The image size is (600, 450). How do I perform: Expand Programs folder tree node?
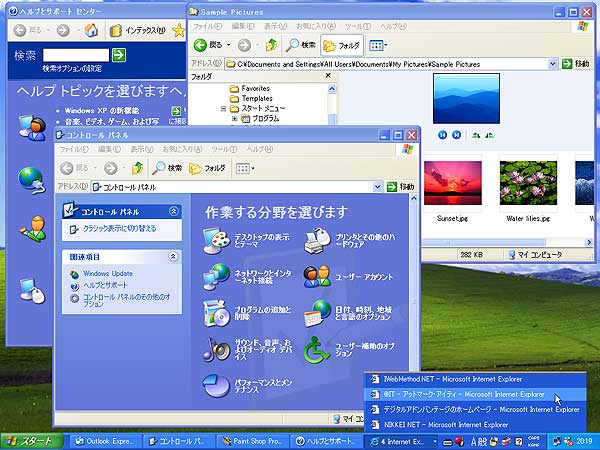tap(234, 119)
